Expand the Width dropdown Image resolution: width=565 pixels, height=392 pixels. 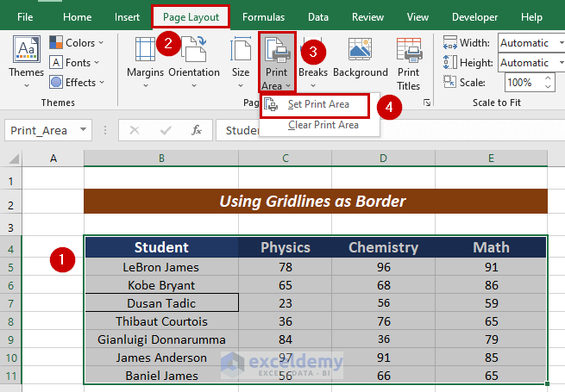561,43
